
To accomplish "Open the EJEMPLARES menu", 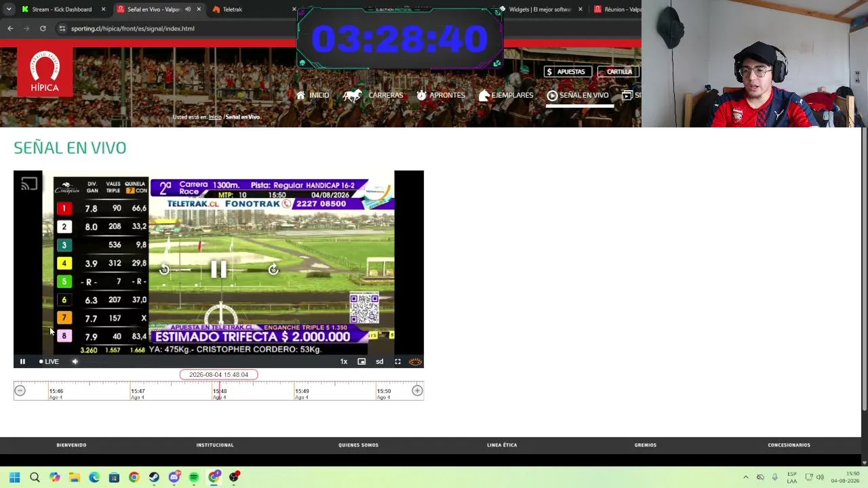I will (x=506, y=96).
